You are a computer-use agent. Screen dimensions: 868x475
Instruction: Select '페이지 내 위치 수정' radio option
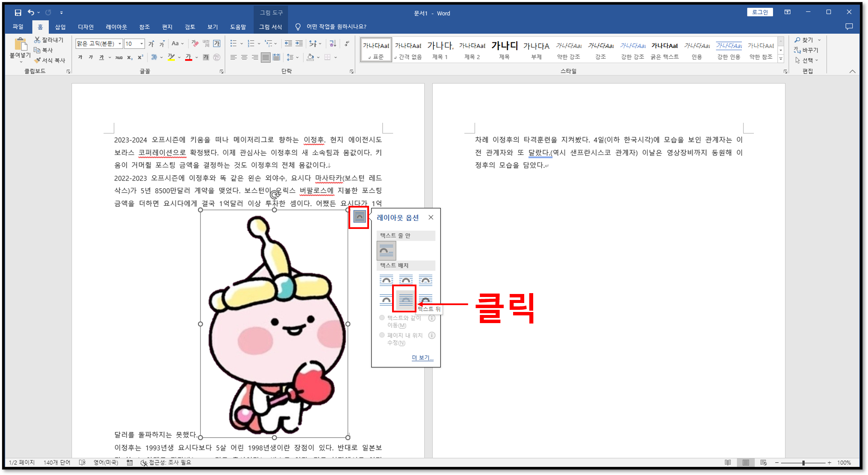point(382,335)
